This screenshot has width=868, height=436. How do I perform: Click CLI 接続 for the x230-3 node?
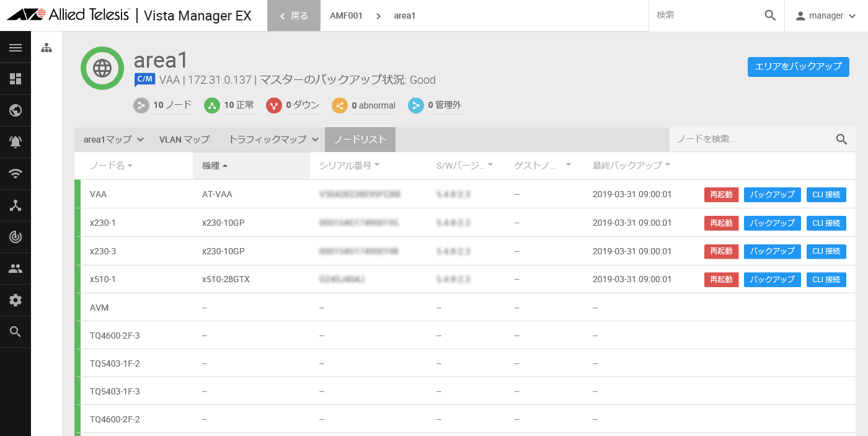[x=826, y=251]
